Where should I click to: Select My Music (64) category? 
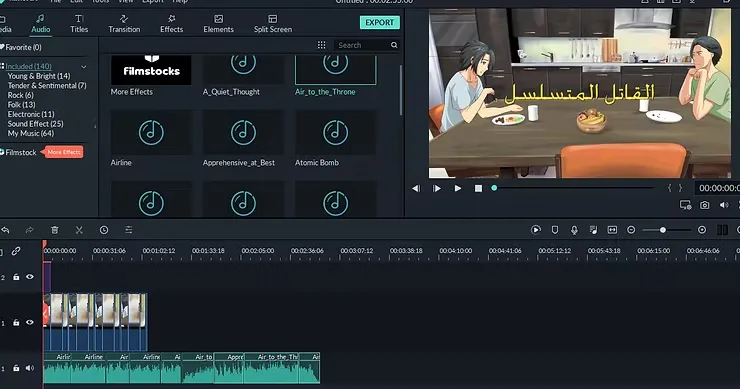point(31,134)
